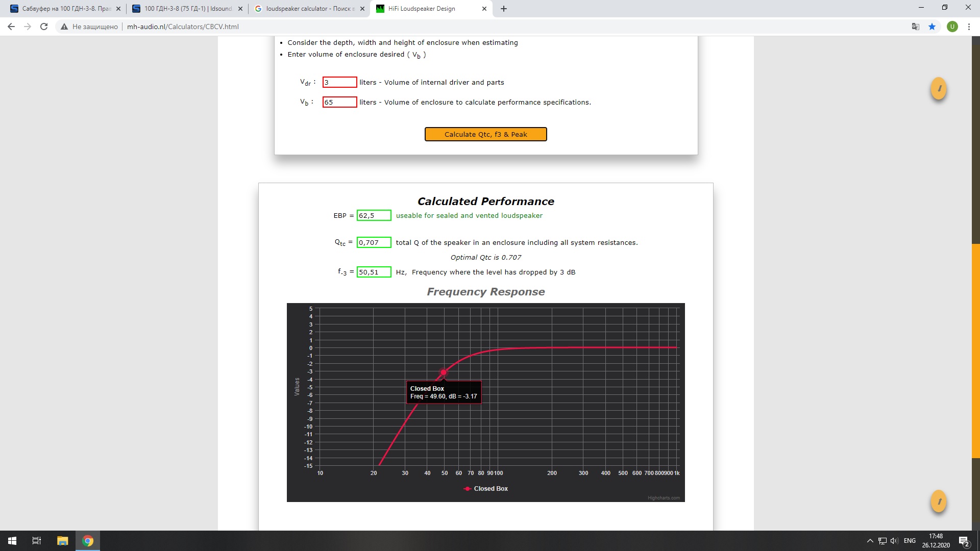This screenshot has height=551, width=980.
Task: Click the bookmark star icon
Action: pyautogui.click(x=932, y=27)
